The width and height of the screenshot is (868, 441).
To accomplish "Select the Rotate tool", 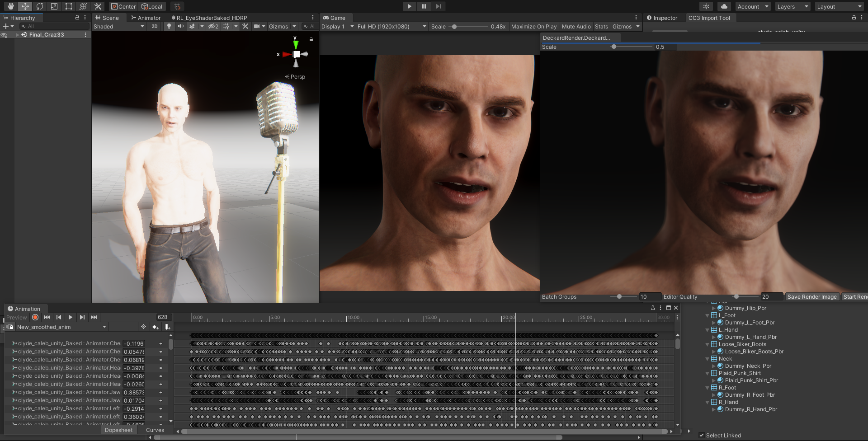I will pyautogui.click(x=39, y=6).
